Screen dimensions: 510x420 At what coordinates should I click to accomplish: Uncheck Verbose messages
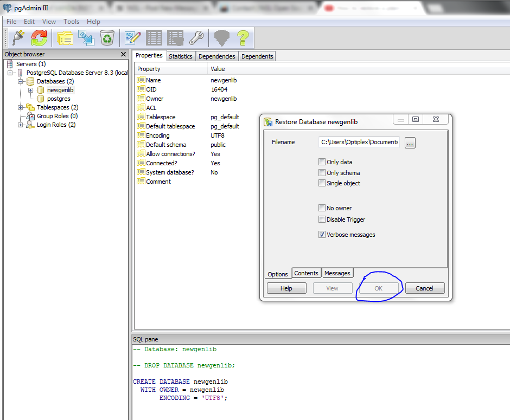[x=322, y=235]
